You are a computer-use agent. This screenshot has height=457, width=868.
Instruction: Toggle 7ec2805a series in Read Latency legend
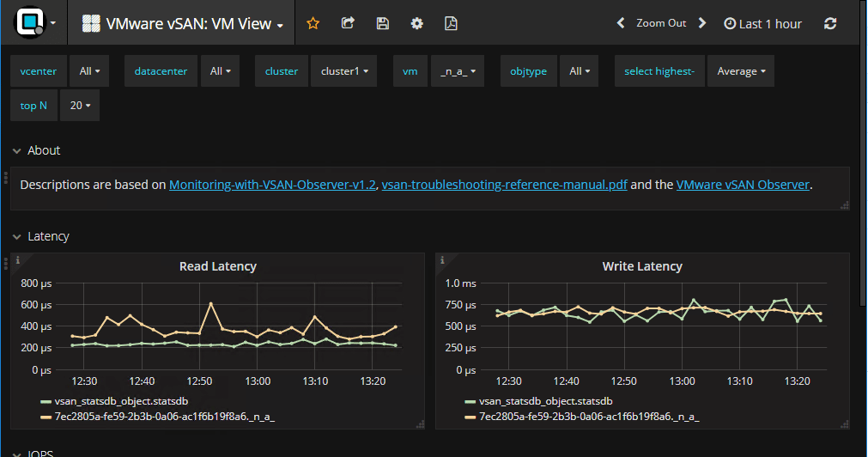point(164,417)
